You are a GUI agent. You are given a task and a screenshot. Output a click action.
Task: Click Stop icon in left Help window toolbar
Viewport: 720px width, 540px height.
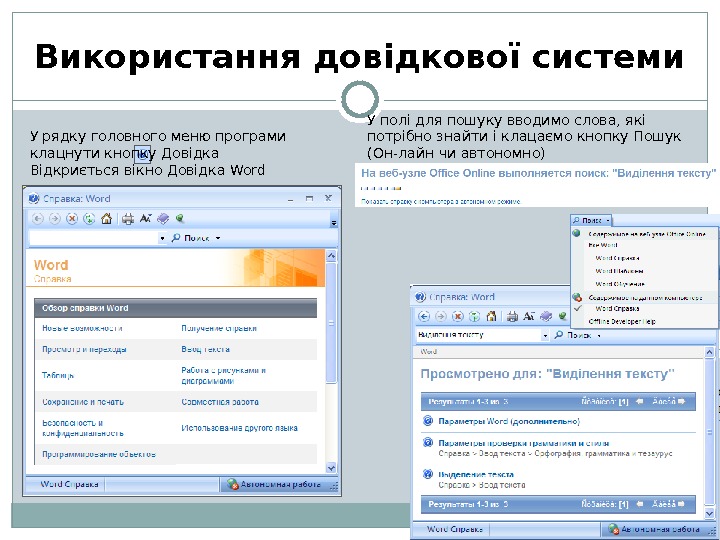pyautogui.click(x=72, y=219)
